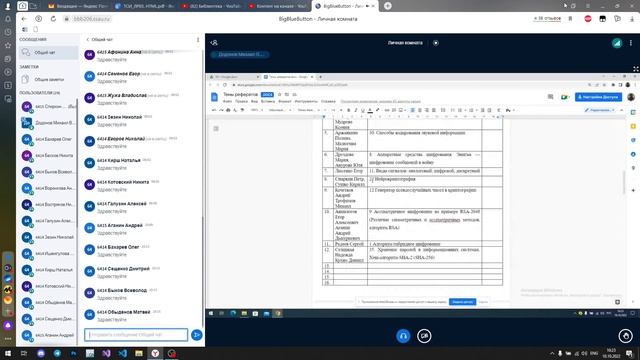Viewport: 640px width, 360px height.
Task: Open the Файл menu in shared Docs
Action: (x=227, y=101)
